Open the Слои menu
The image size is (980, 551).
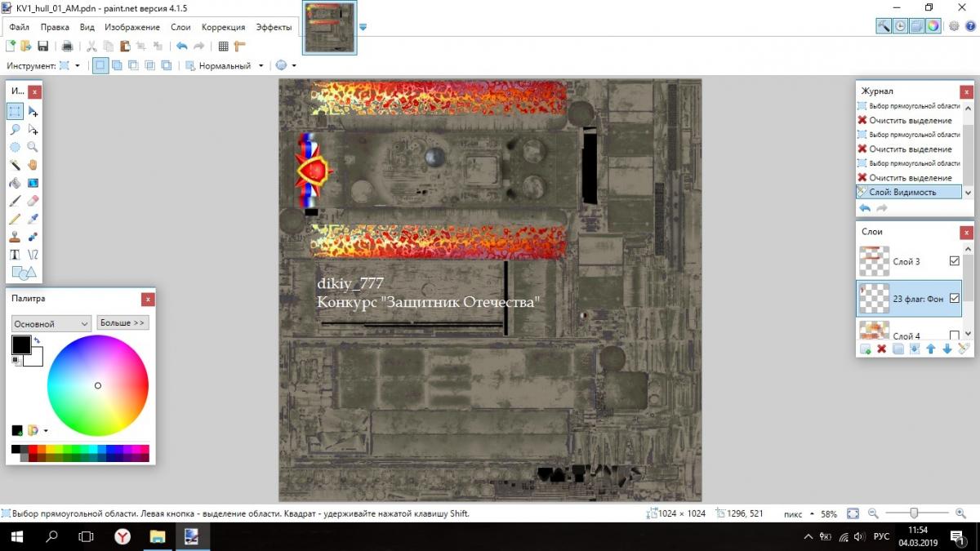click(x=180, y=27)
